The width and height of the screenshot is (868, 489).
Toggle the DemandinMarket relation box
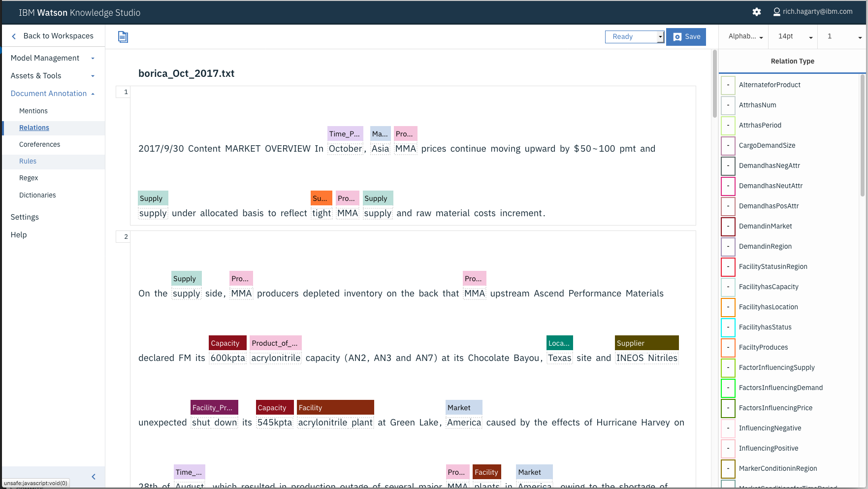(x=728, y=227)
